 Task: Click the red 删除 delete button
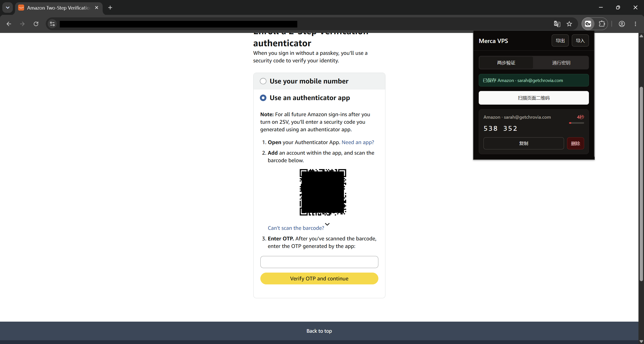tap(575, 143)
